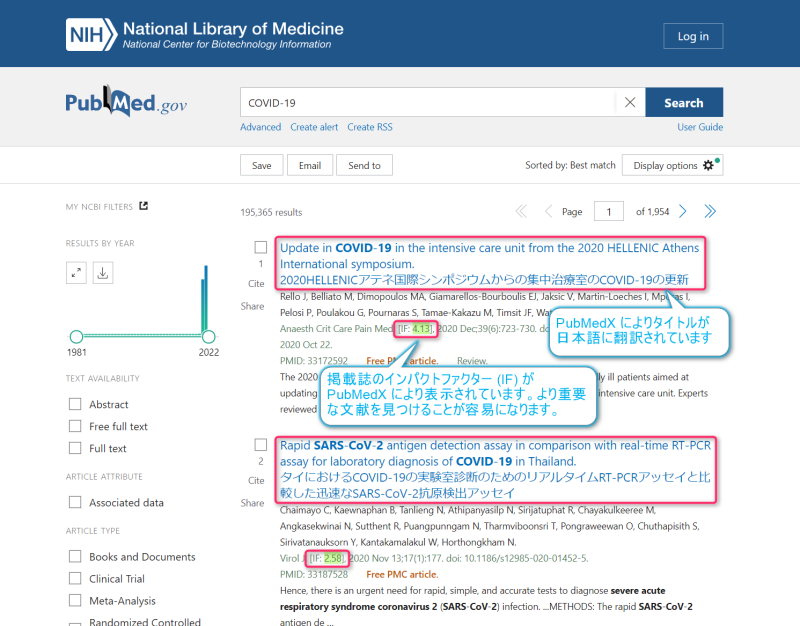This screenshot has width=800, height=626.
Task: Open Create alert link
Action: [314, 127]
